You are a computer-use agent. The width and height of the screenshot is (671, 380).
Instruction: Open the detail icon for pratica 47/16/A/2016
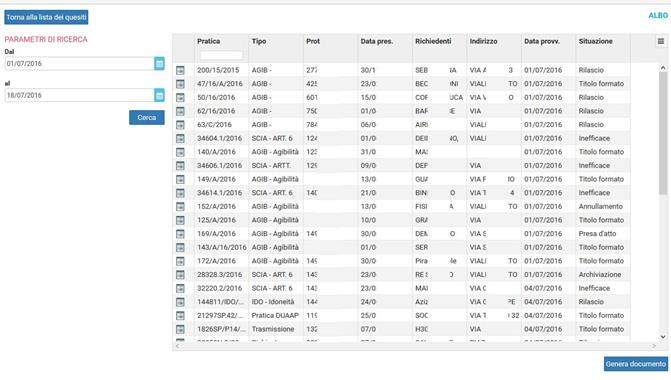coord(180,84)
